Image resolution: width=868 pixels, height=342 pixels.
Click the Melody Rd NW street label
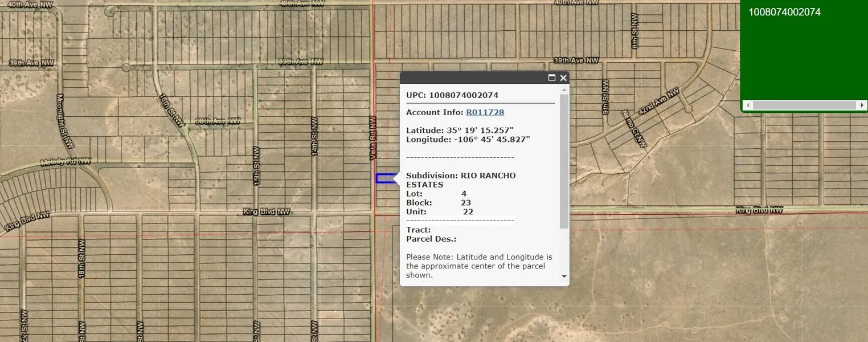(65, 162)
